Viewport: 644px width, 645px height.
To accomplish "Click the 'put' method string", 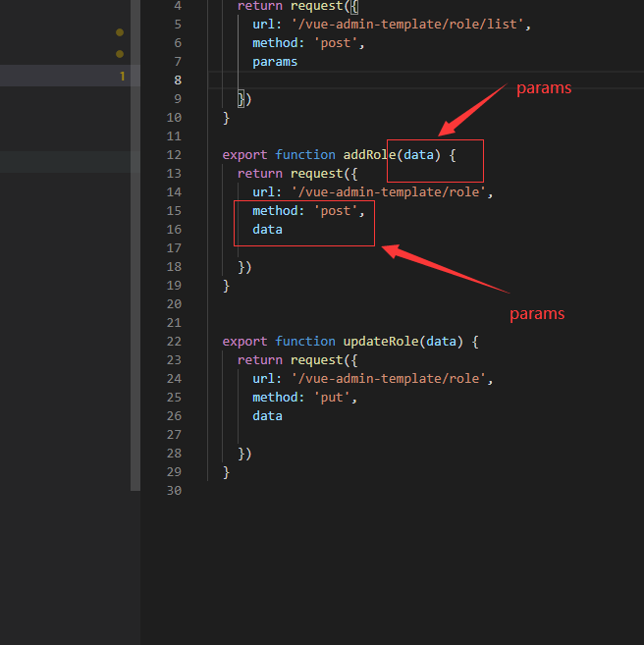I will [332, 398].
